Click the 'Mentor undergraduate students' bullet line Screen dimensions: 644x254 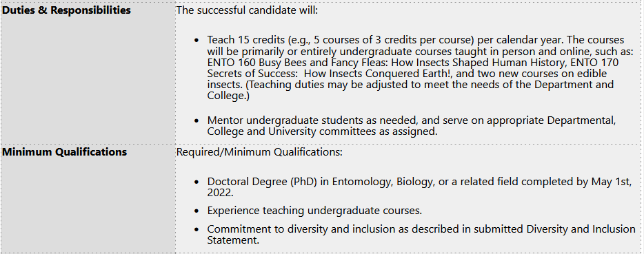[x=412, y=120]
